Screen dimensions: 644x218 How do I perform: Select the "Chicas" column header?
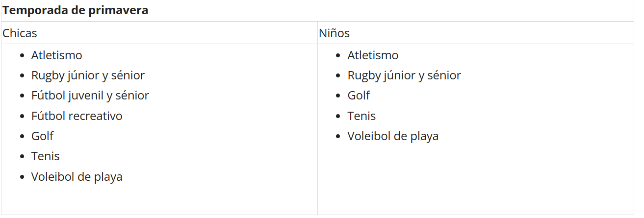(x=20, y=33)
